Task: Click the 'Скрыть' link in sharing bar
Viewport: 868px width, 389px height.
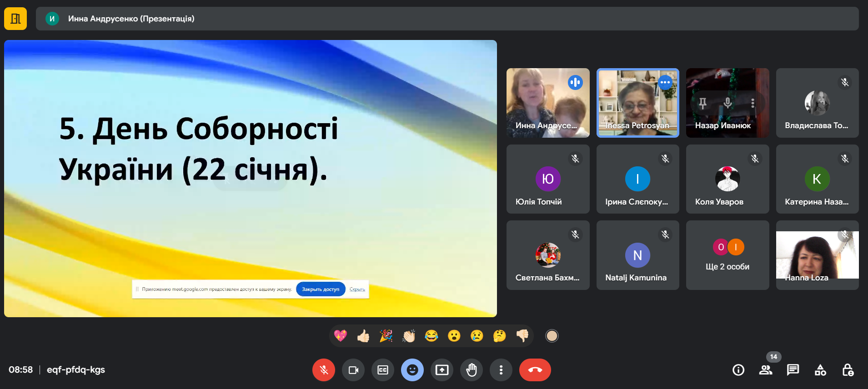Action: click(357, 289)
